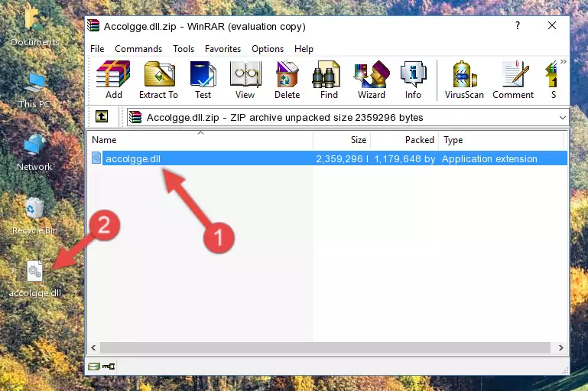Open the Find binoculars tool

tap(329, 80)
